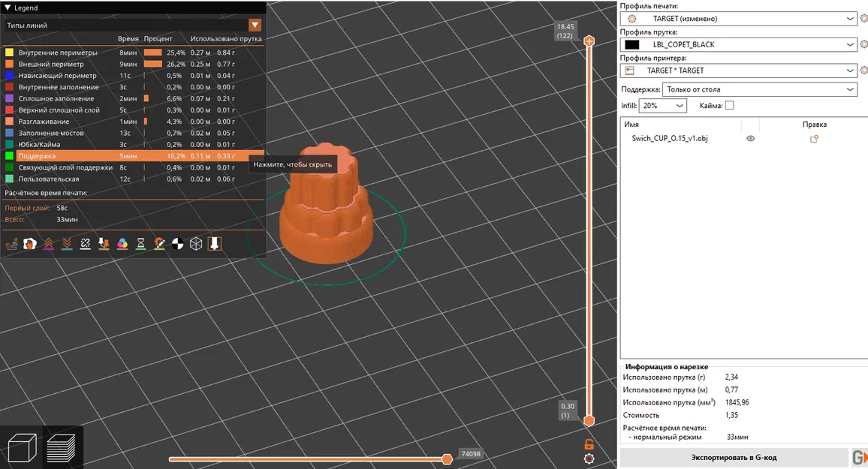868x469 pixels.
Task: Toggle visibility of Swich_CUP_O.15_v1.obj object
Action: [751, 139]
